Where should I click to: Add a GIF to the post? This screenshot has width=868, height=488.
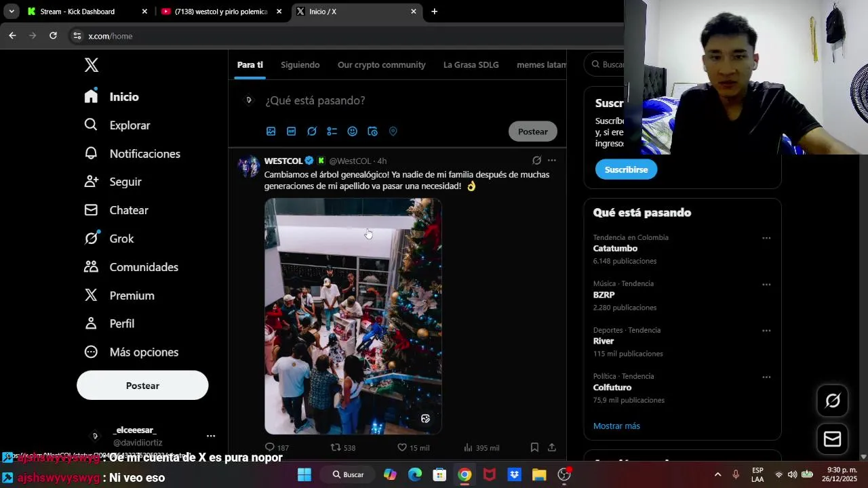pos(292,131)
